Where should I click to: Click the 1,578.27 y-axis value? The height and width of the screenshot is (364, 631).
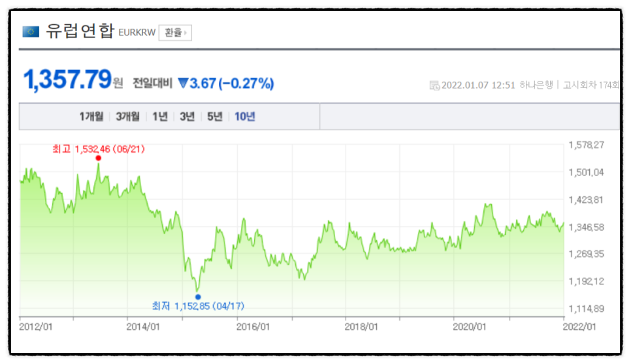pyautogui.click(x=586, y=145)
